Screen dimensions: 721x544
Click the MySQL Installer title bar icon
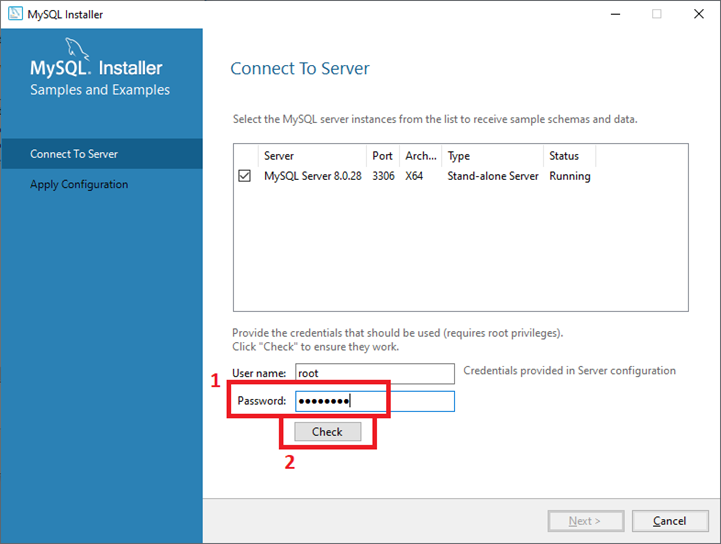[15, 14]
